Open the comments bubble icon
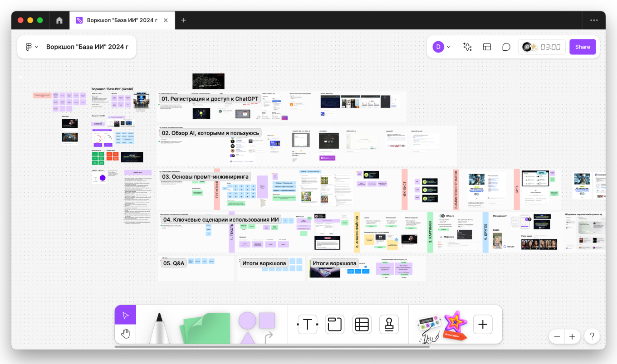This screenshot has height=364, width=617. pos(506,47)
